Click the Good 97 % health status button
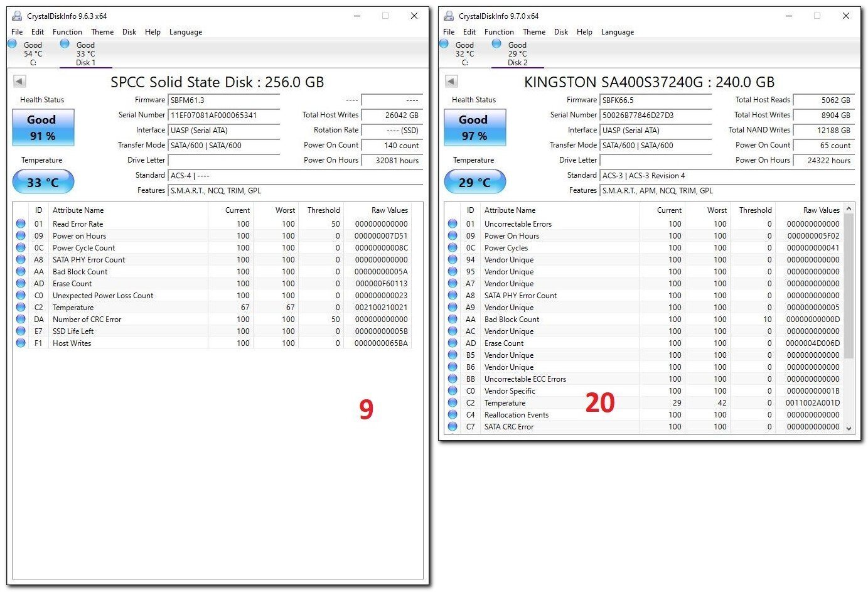 [x=474, y=127]
